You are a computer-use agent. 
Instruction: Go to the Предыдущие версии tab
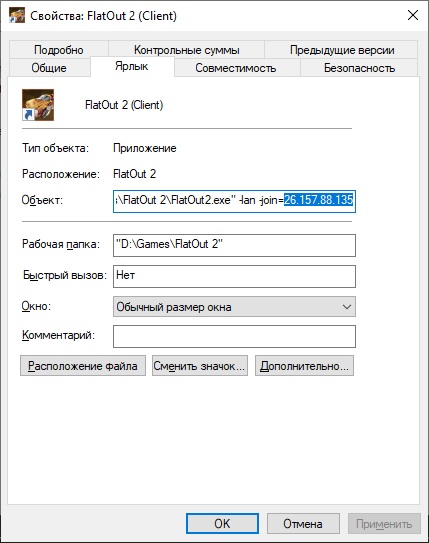(342, 50)
